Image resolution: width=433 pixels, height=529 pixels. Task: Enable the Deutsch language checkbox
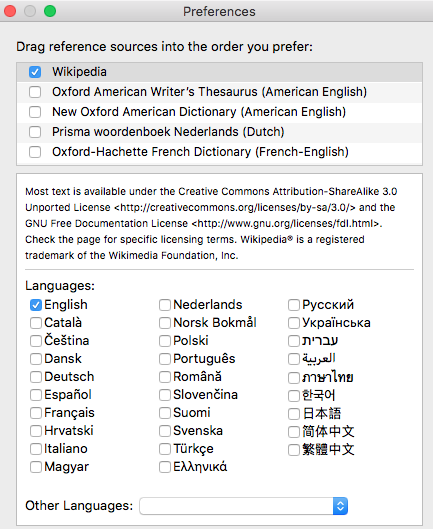[36, 377]
